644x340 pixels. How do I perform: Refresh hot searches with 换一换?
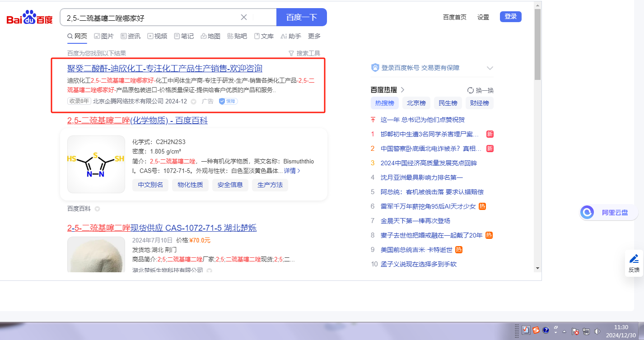pos(481,90)
